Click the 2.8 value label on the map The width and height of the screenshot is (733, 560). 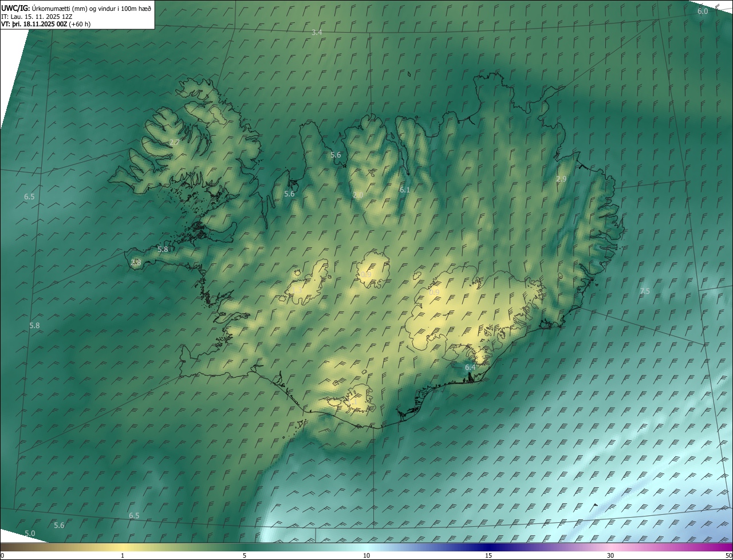coord(136,262)
